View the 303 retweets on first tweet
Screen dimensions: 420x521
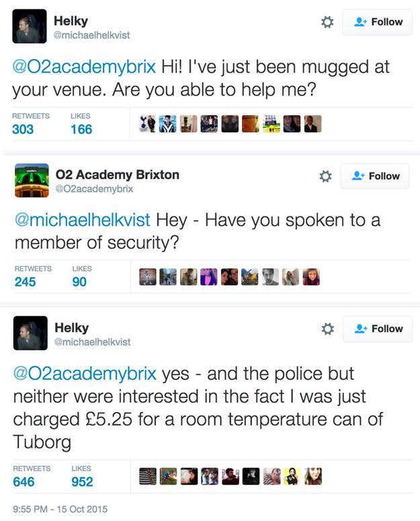coord(23,129)
